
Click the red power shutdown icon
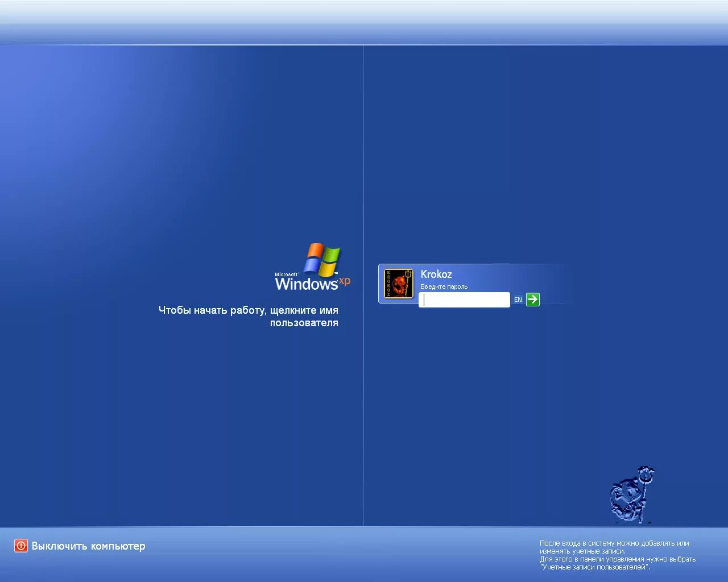[21, 546]
